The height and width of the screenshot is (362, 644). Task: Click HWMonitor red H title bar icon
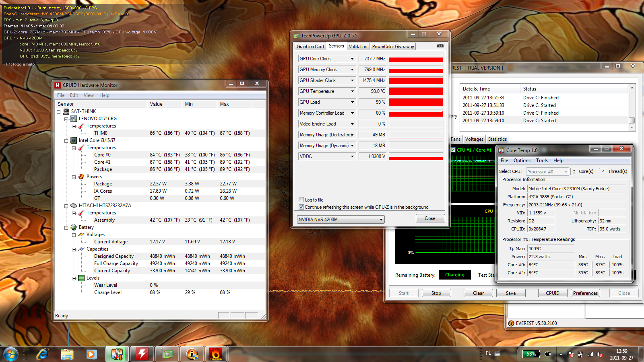tap(58, 85)
